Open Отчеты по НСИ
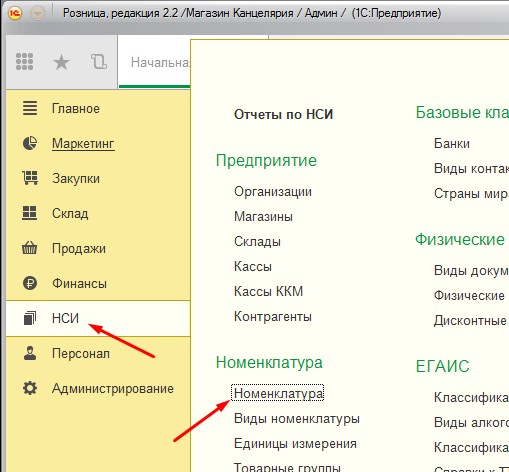 283,114
